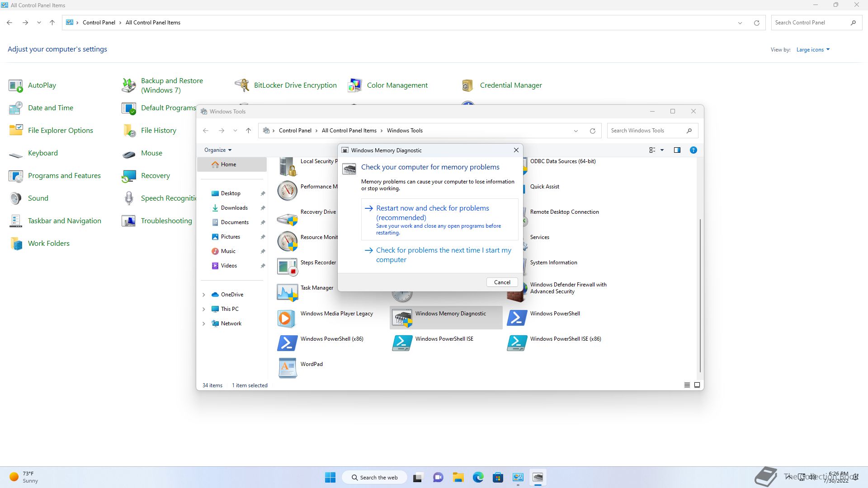The height and width of the screenshot is (488, 868).
Task: Go up one level in Windows Tools
Action: pos(248,131)
